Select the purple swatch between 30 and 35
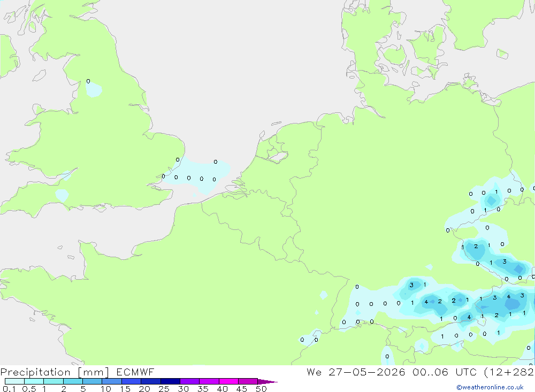The width and height of the screenshot is (535, 392). 190,381
